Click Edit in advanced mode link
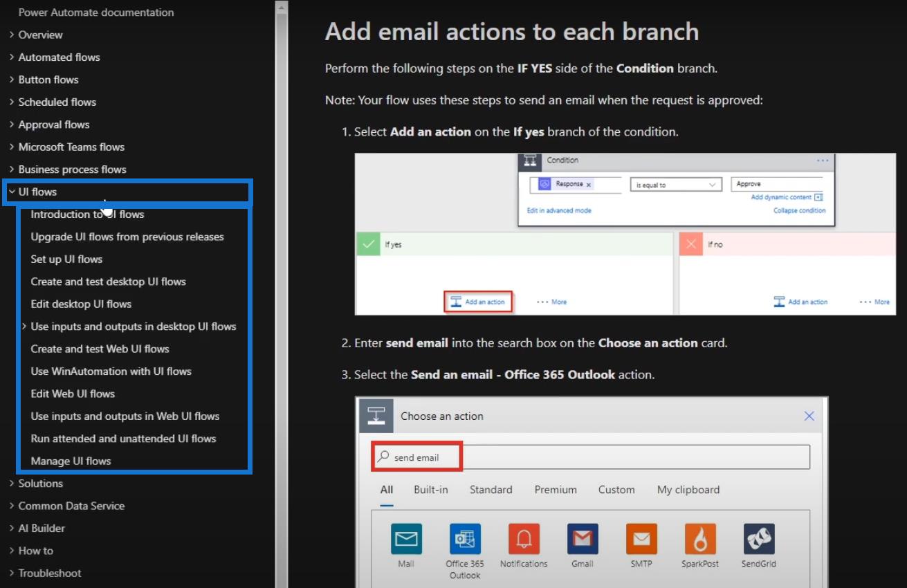907x588 pixels. click(559, 210)
